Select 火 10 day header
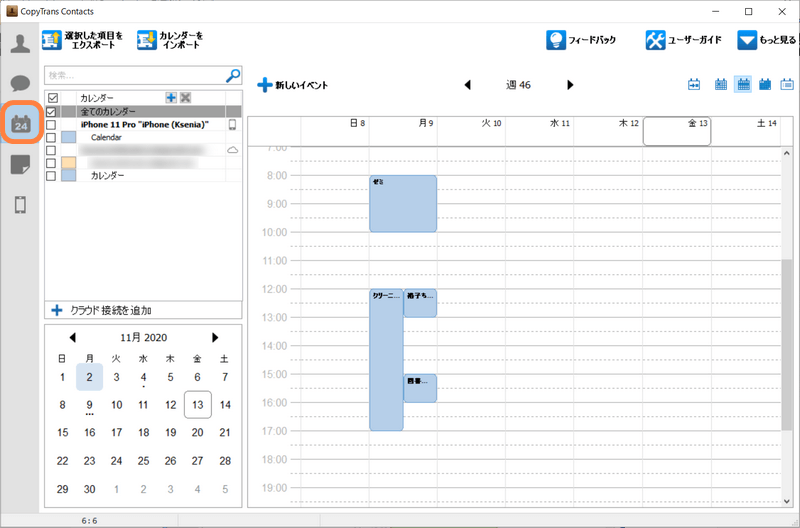Viewport: 800px width, 528px height. click(471, 131)
